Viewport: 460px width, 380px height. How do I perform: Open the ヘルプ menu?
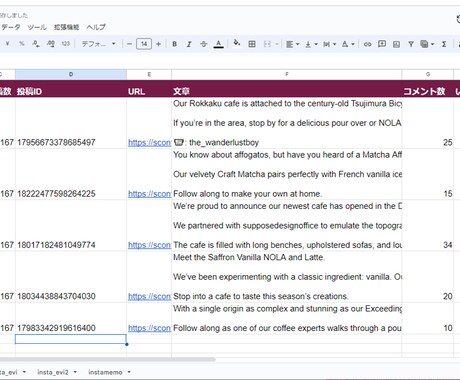click(x=96, y=27)
